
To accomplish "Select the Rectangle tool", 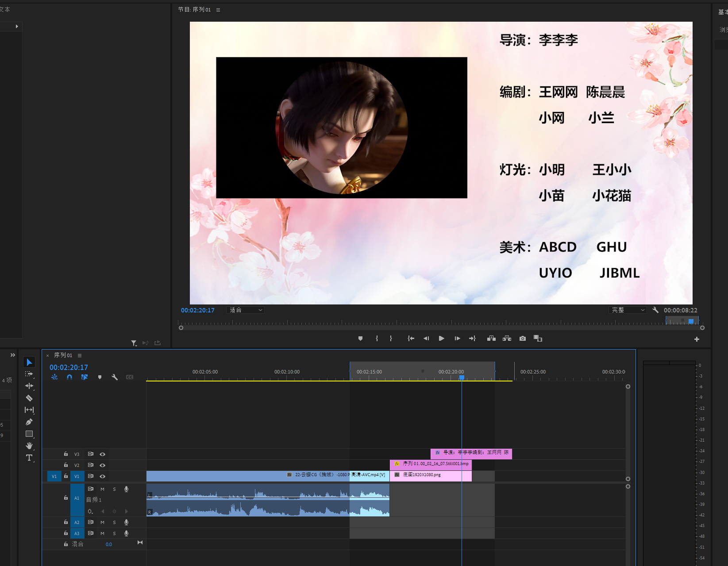I will (x=29, y=434).
